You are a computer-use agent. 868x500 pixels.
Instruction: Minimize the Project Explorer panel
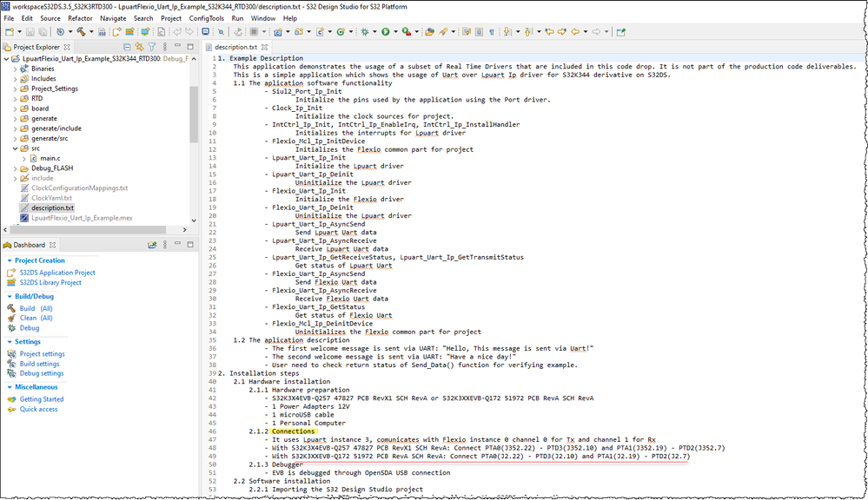(178, 47)
